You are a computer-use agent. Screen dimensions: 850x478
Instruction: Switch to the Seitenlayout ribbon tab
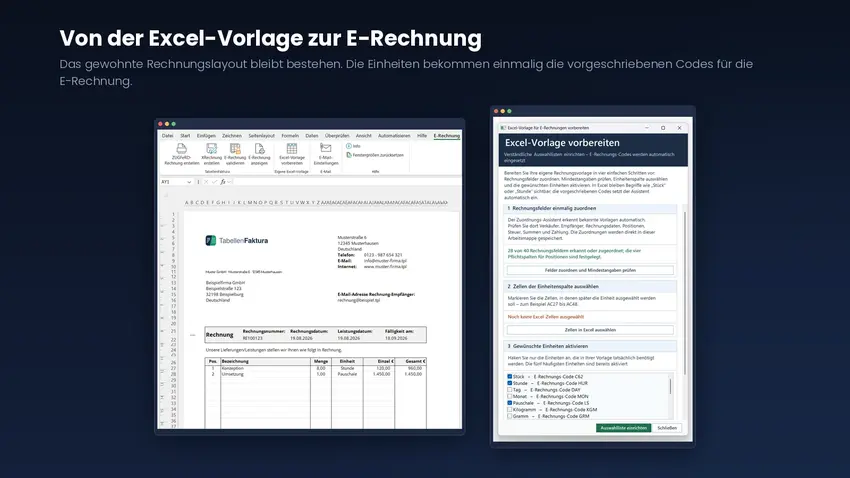(261, 136)
